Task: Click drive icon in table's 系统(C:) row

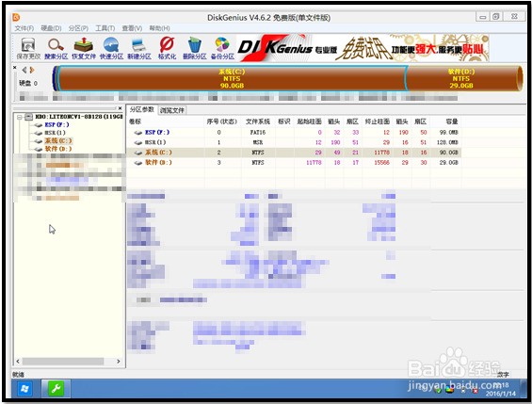Action: 137,153
